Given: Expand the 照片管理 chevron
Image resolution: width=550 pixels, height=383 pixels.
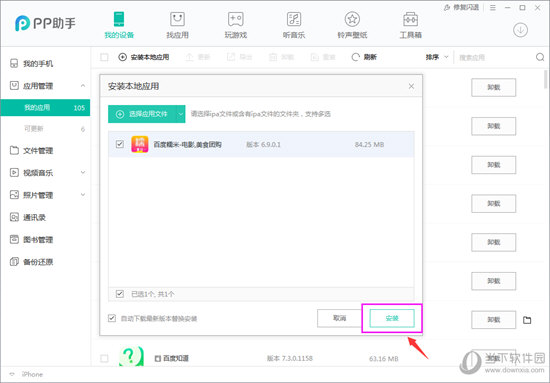Looking at the screenshot, I should coord(83,195).
